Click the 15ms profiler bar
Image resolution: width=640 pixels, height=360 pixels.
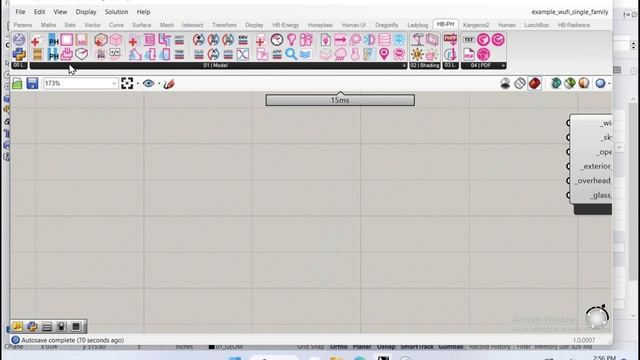[340, 100]
